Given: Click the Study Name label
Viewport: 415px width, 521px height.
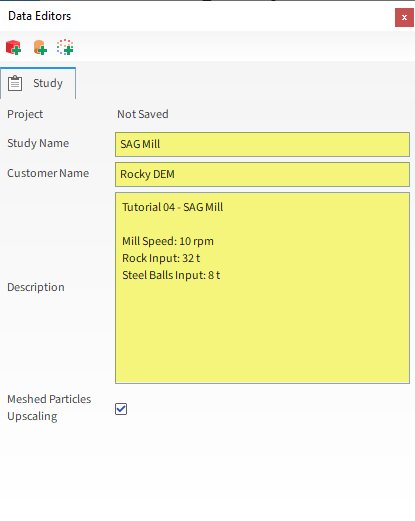Looking at the screenshot, I should pyautogui.click(x=38, y=143).
